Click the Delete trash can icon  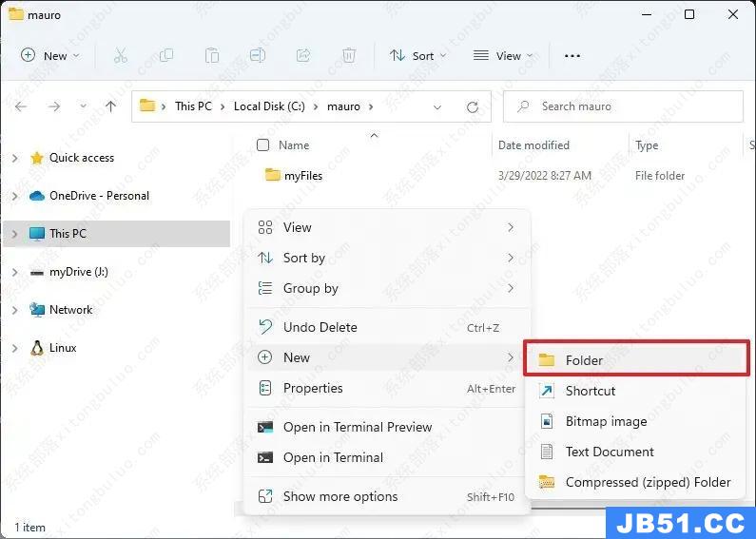pyautogui.click(x=349, y=56)
